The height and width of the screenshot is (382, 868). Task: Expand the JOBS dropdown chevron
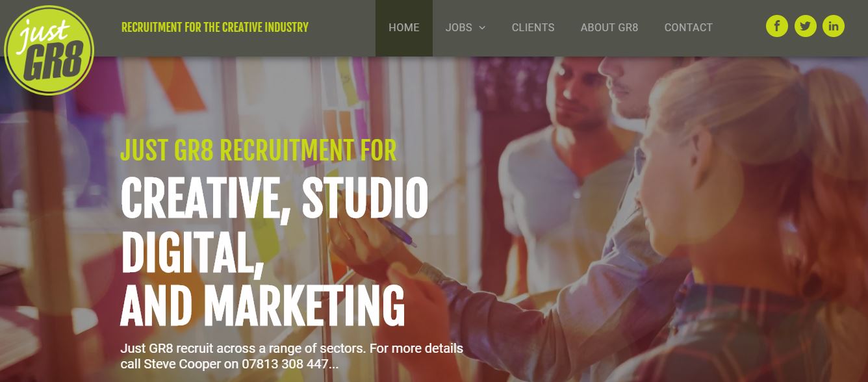(x=482, y=28)
